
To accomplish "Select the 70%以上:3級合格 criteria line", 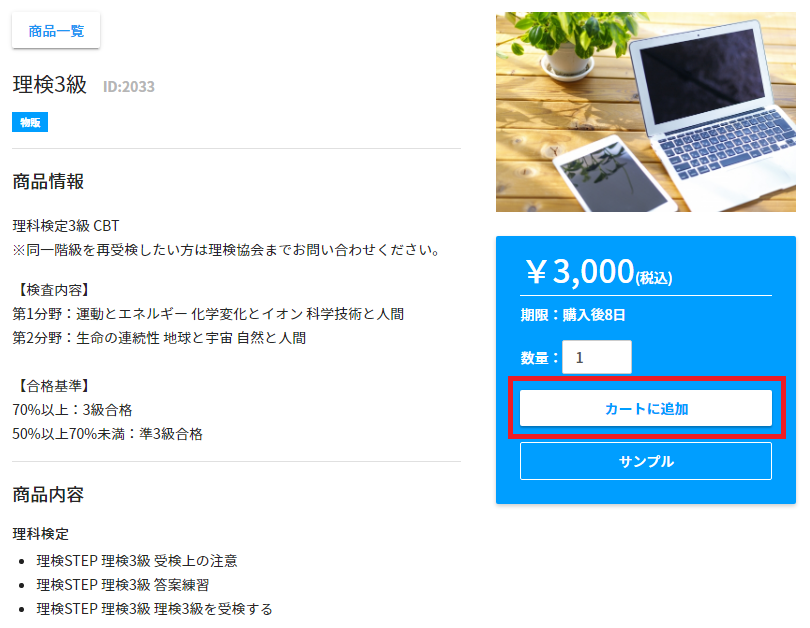I will (x=72, y=410).
